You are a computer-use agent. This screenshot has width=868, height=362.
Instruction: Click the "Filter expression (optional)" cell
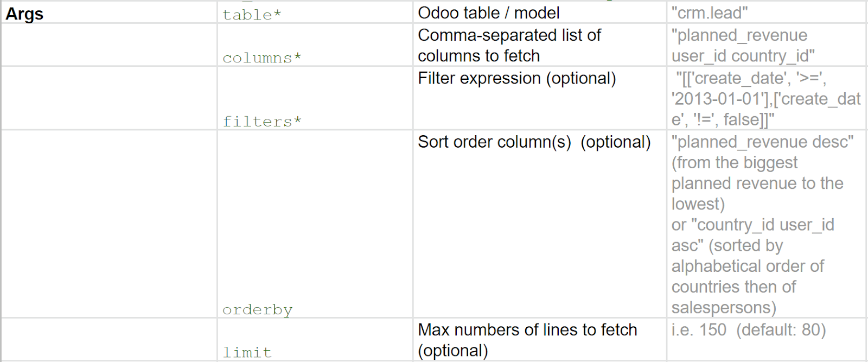pyautogui.click(x=516, y=78)
